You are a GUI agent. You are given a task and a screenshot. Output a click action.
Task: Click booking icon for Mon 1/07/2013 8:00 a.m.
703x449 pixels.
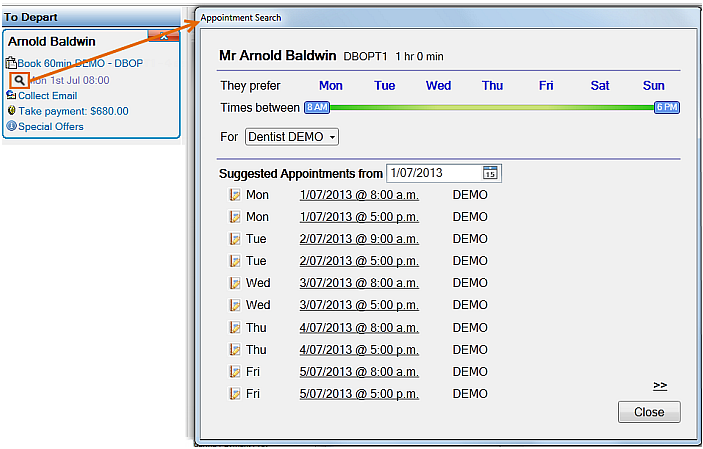coord(235,195)
